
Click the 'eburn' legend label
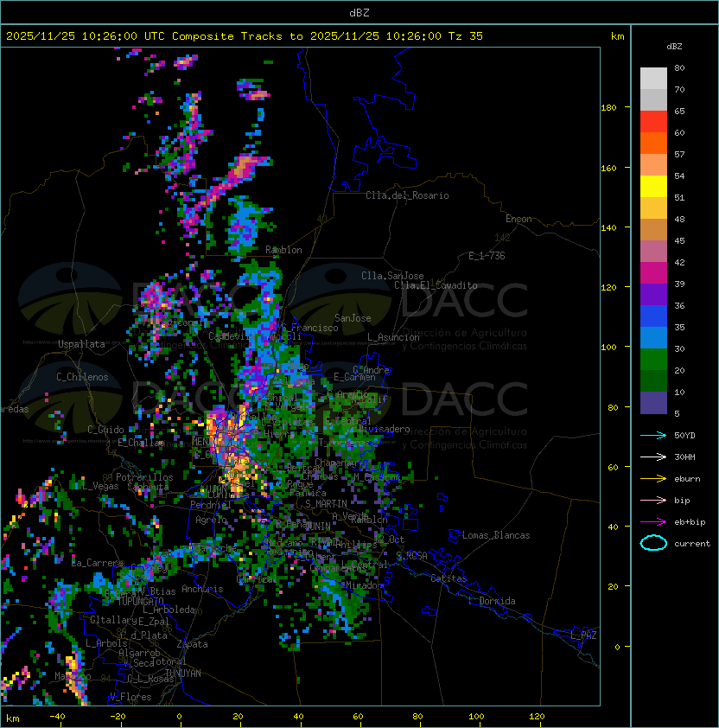tap(687, 479)
